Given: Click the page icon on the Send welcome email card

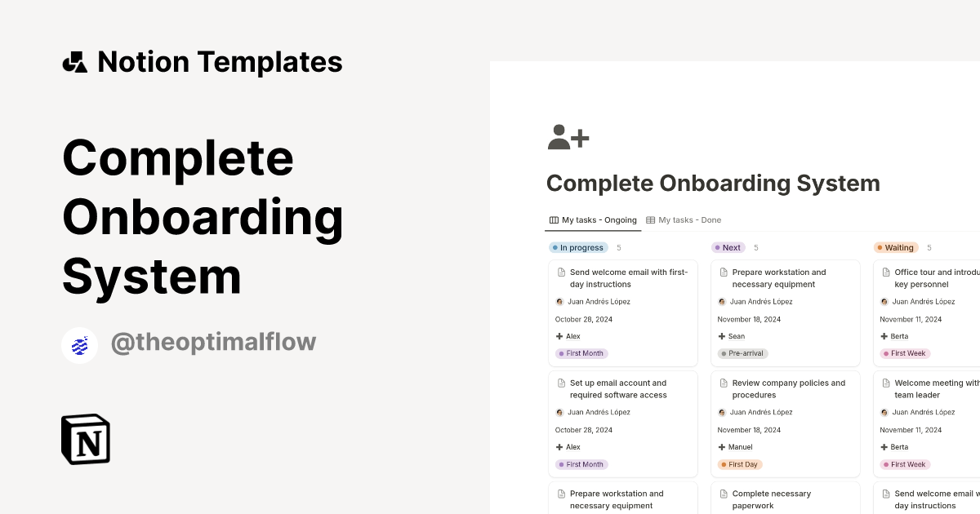Looking at the screenshot, I should click(x=560, y=271).
